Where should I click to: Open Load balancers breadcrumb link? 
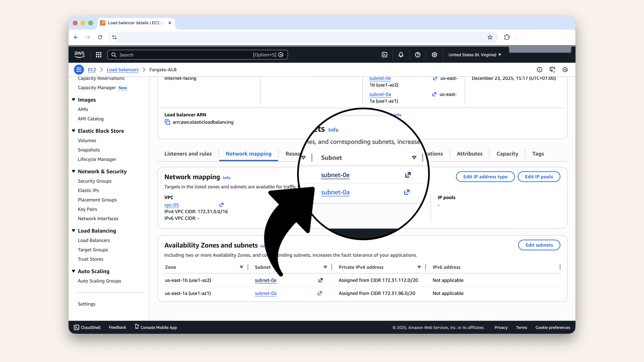point(122,70)
